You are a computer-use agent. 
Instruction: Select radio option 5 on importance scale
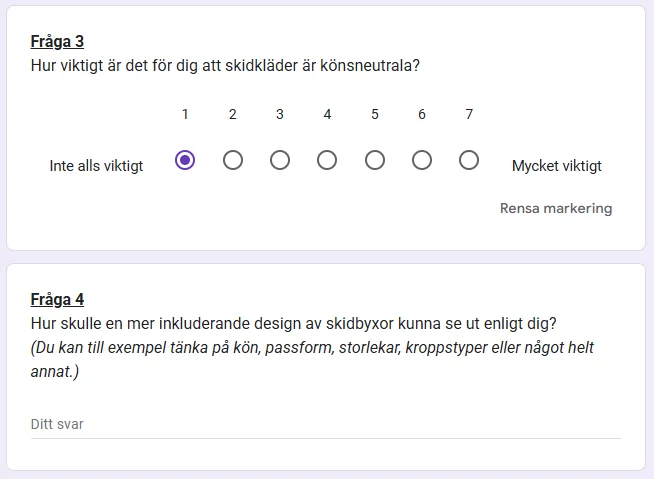click(375, 160)
